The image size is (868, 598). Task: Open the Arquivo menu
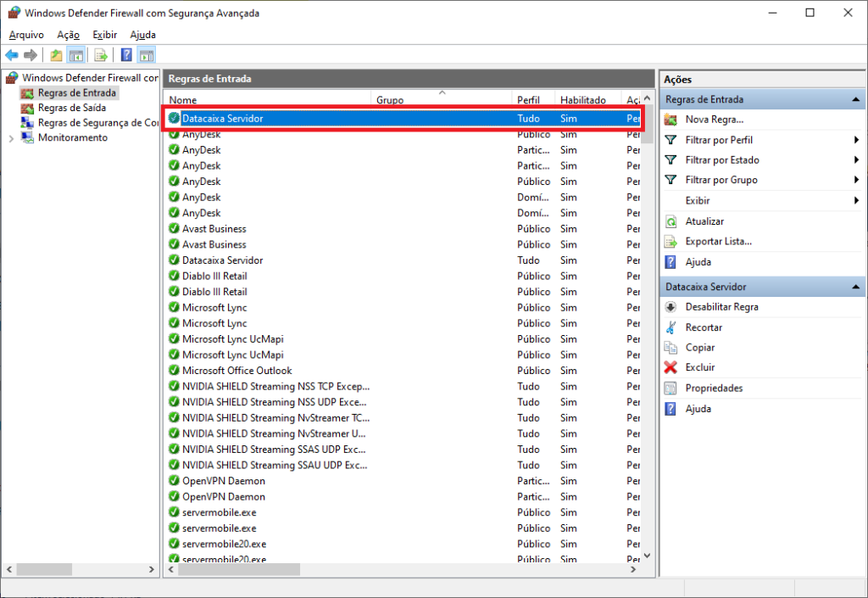click(x=25, y=35)
